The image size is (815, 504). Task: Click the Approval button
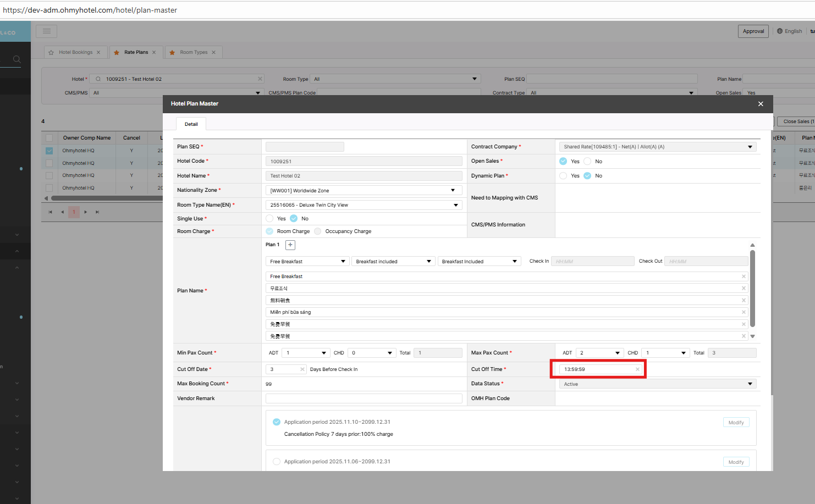click(x=753, y=31)
